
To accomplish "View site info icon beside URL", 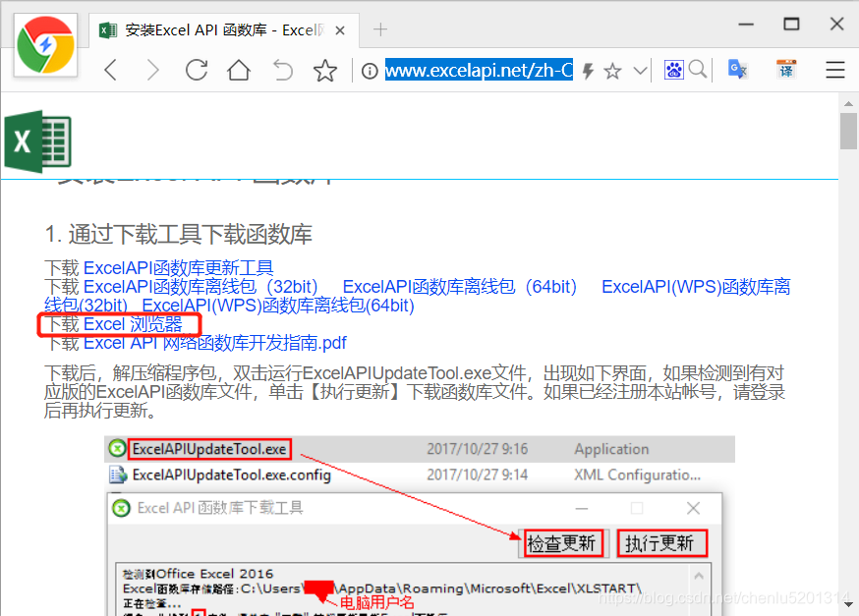I will click(x=370, y=71).
